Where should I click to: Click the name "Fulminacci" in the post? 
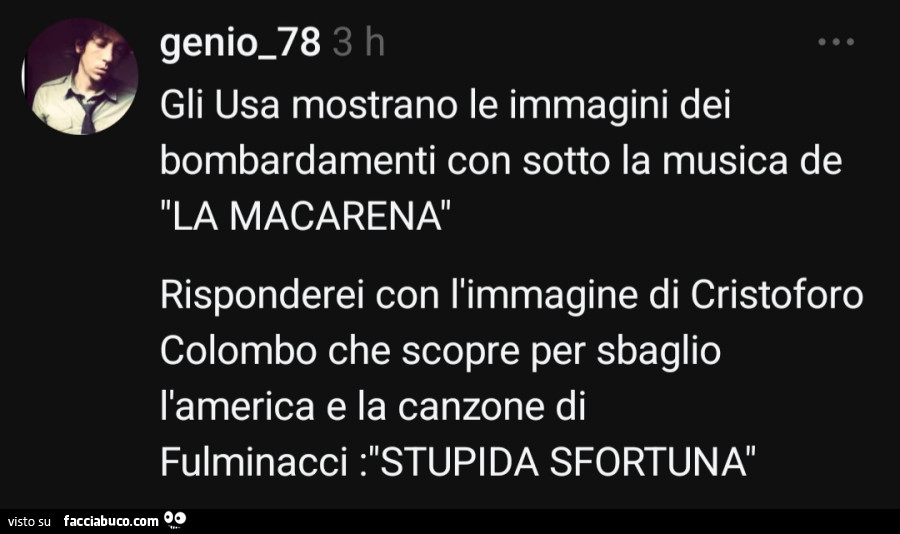(x=253, y=462)
